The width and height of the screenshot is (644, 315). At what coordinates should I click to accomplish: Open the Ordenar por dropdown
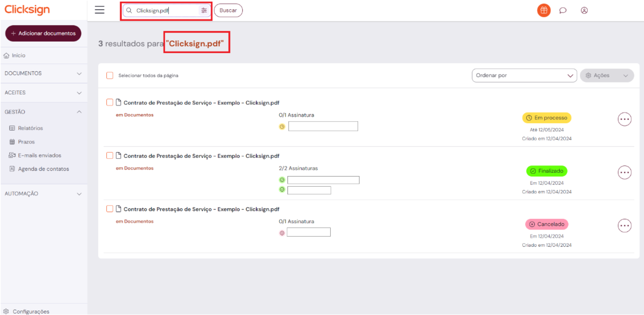click(x=524, y=76)
